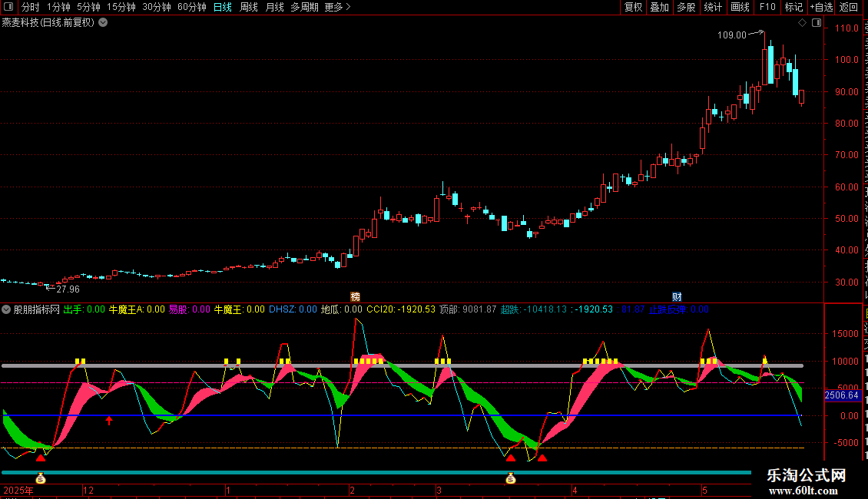Toggle the side panel icon beside 分时

click(8, 7)
